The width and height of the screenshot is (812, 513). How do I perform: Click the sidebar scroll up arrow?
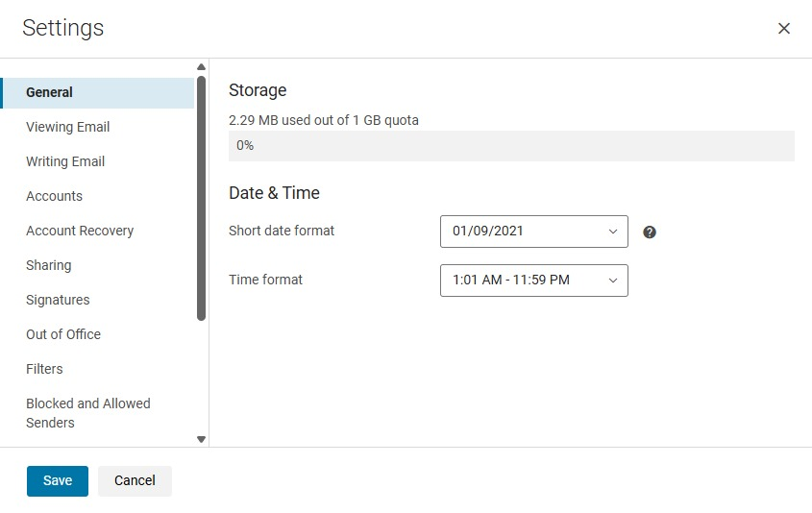(201, 67)
